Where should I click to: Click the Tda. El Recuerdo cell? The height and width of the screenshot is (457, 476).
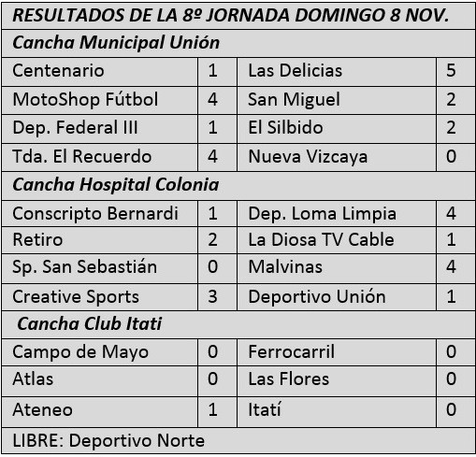[x=99, y=157]
